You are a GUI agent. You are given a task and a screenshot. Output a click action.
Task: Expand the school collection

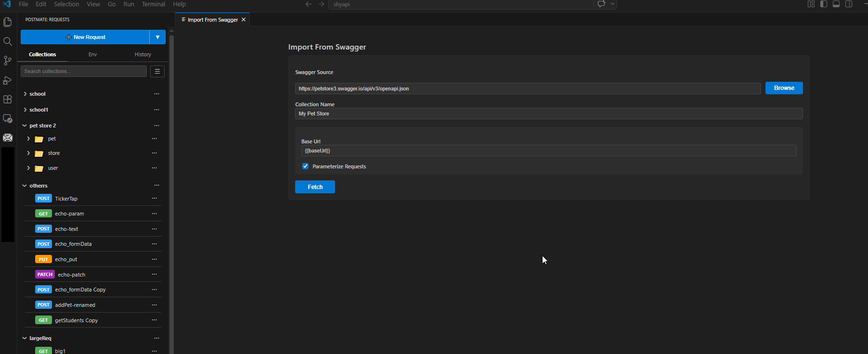tap(25, 94)
